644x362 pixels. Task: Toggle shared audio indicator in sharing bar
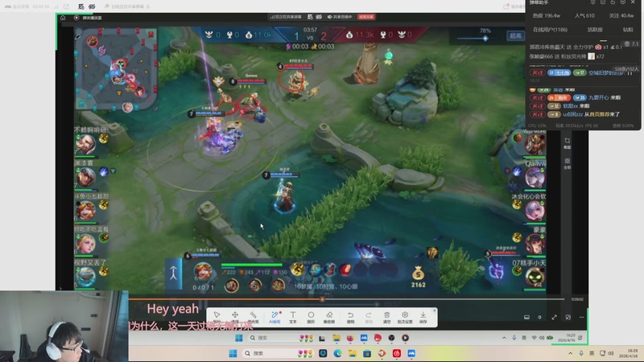[x=340, y=17]
